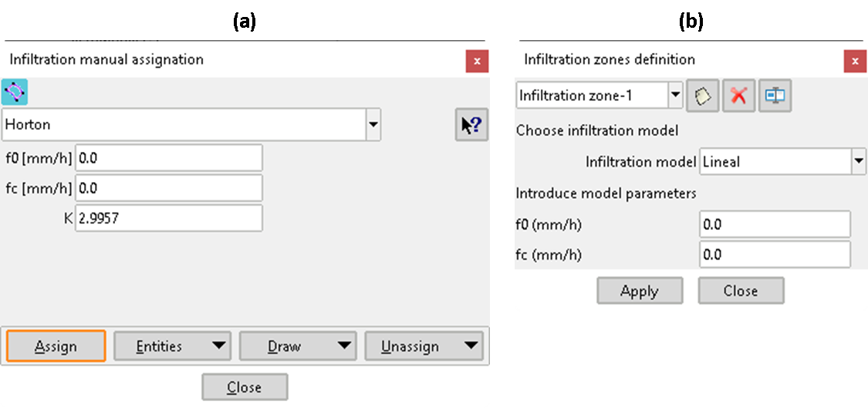Delete infiltration zone with red X icon
The height and width of the screenshot is (408, 868).
(738, 96)
